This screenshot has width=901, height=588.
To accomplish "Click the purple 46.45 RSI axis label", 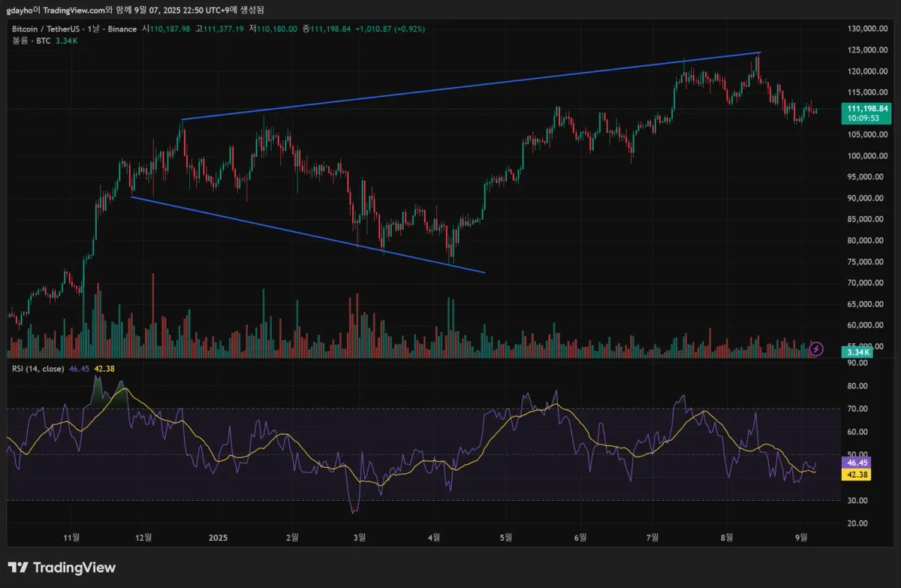I will (857, 465).
